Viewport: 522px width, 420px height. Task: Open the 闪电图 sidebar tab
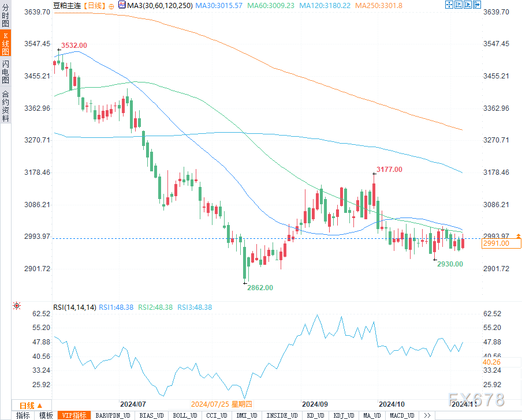5,73
